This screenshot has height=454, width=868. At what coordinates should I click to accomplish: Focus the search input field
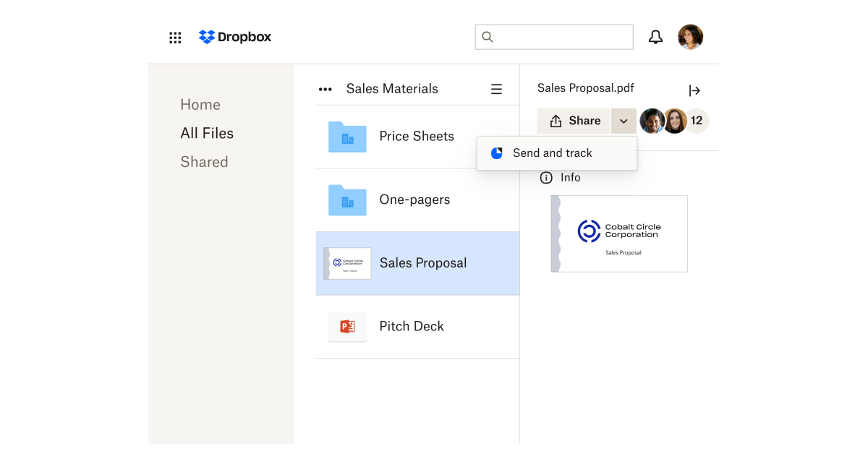click(554, 37)
